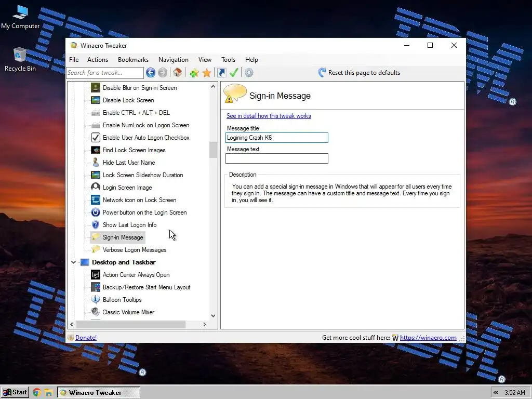Screen dimensions: 532x399
Task: Click the Verbose Logon Messages icon
Action: [96, 250]
